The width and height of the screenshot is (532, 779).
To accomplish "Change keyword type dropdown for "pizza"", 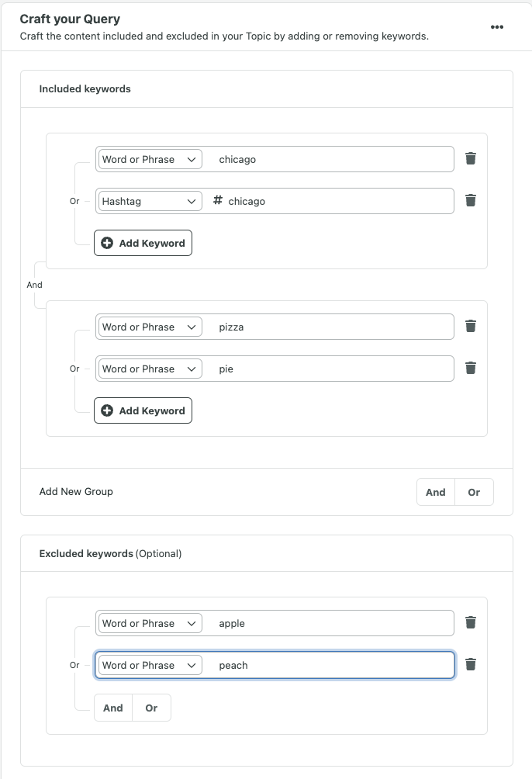I will pyautogui.click(x=149, y=327).
